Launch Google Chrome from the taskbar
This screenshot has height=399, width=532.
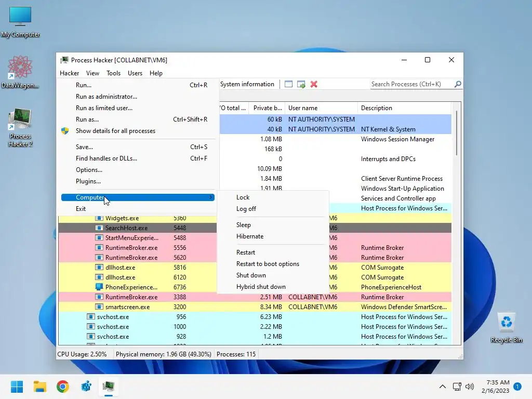(x=63, y=387)
